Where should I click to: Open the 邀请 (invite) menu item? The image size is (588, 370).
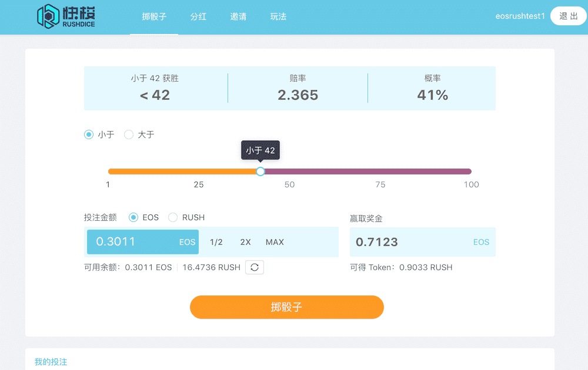pos(238,17)
